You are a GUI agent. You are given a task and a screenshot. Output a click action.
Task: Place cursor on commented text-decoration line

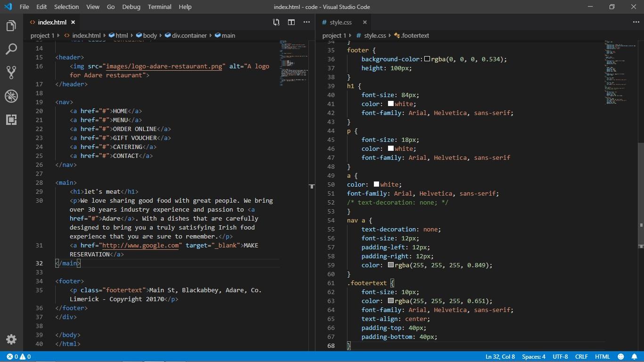click(x=398, y=202)
